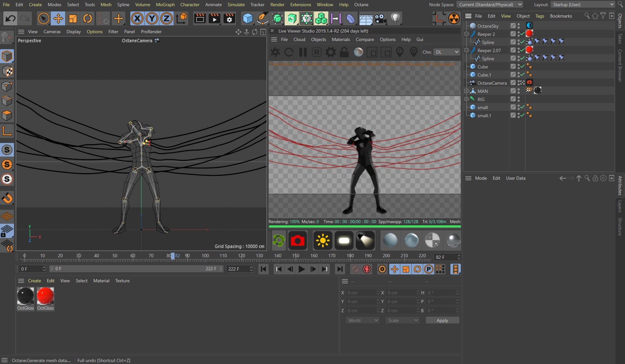Image resolution: width=625 pixels, height=364 pixels.
Task: Click the X position input field
Action: tap(361, 293)
